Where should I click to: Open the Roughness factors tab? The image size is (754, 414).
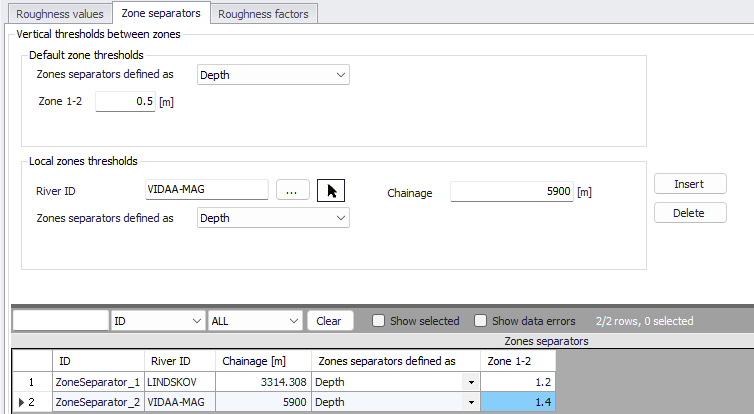coord(263,14)
